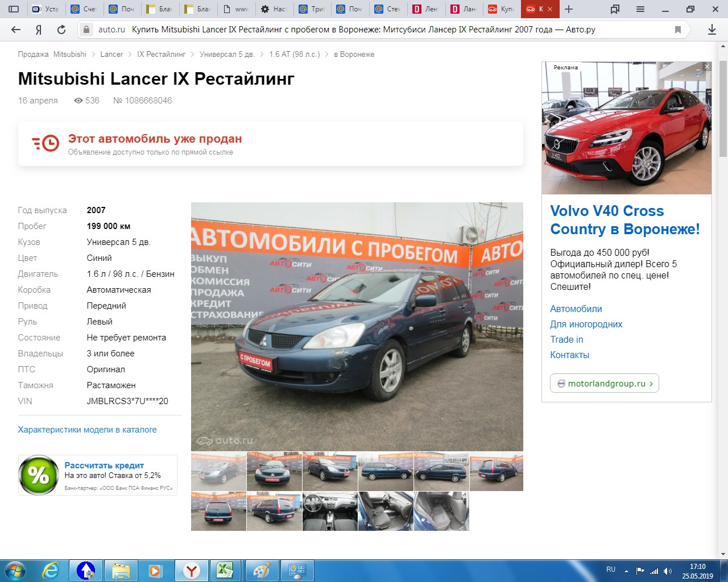Image resolution: width=728 pixels, height=582 pixels.
Task: Switch to the 'Лен' tab
Action: 425,9
